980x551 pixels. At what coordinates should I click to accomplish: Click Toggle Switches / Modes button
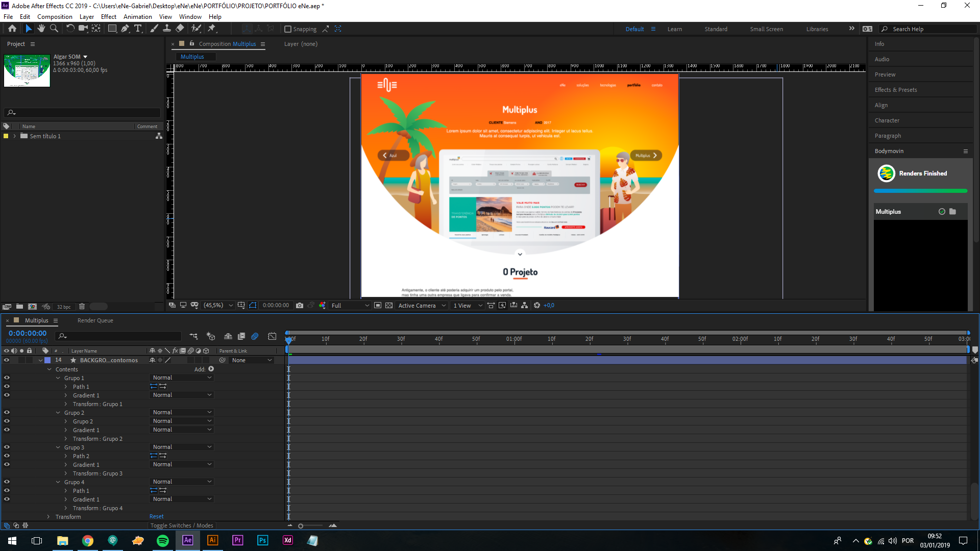click(182, 525)
